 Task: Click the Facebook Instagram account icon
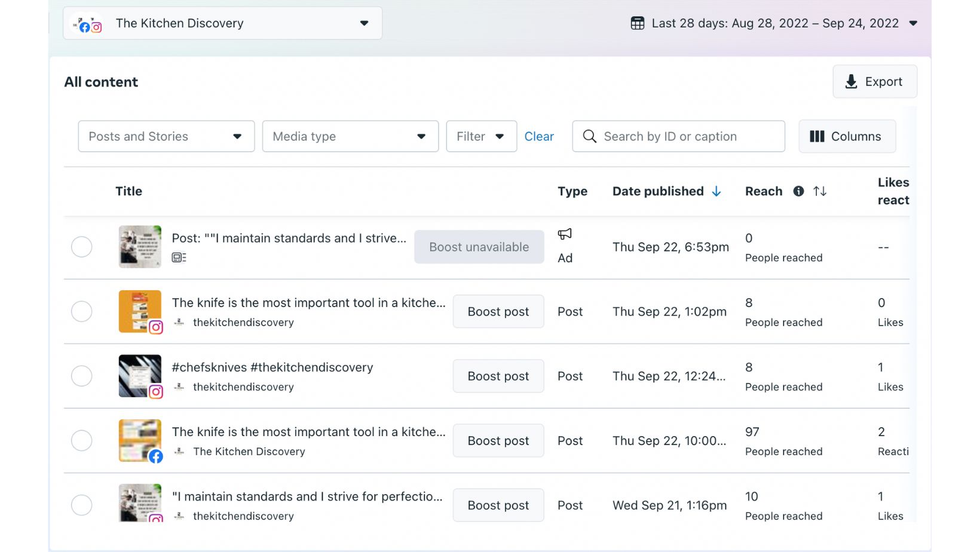tap(88, 24)
